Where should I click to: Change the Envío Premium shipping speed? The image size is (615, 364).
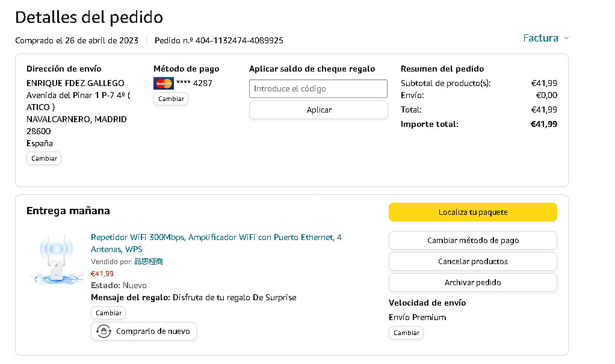tap(406, 333)
